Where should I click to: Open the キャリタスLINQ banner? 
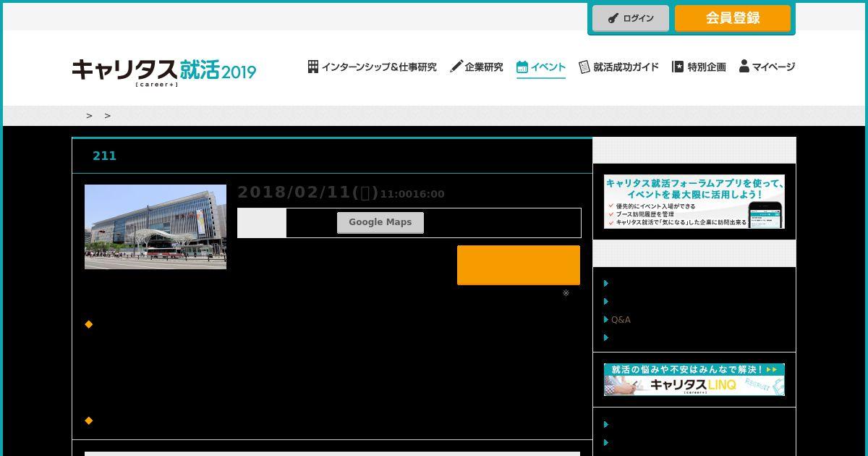[x=694, y=379]
